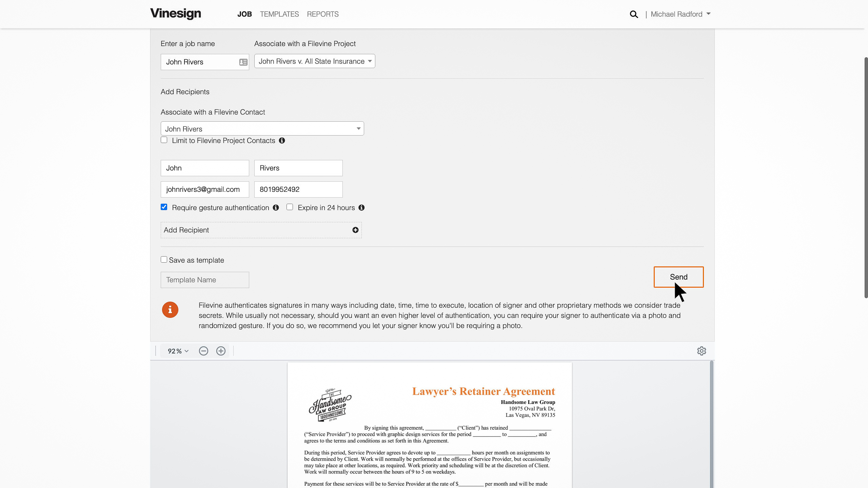Image resolution: width=868 pixels, height=488 pixels.
Task: Click the Send button
Action: coord(678,277)
